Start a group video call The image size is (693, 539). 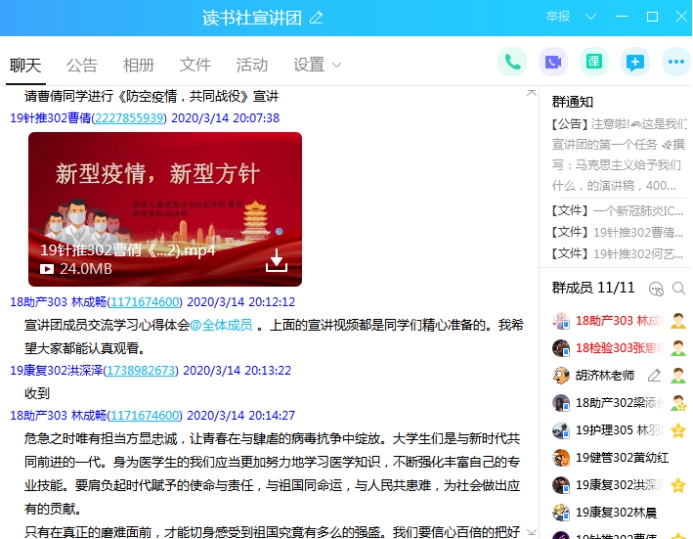tap(553, 62)
